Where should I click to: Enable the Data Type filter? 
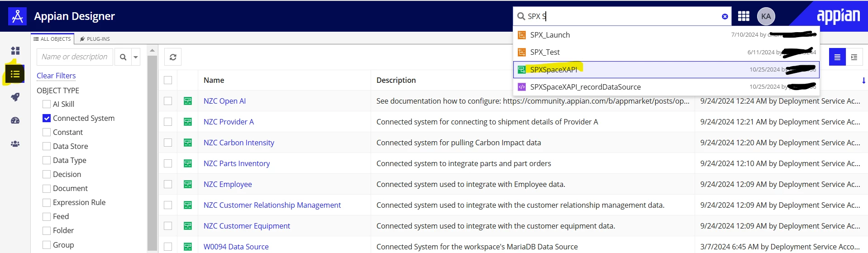click(x=47, y=160)
